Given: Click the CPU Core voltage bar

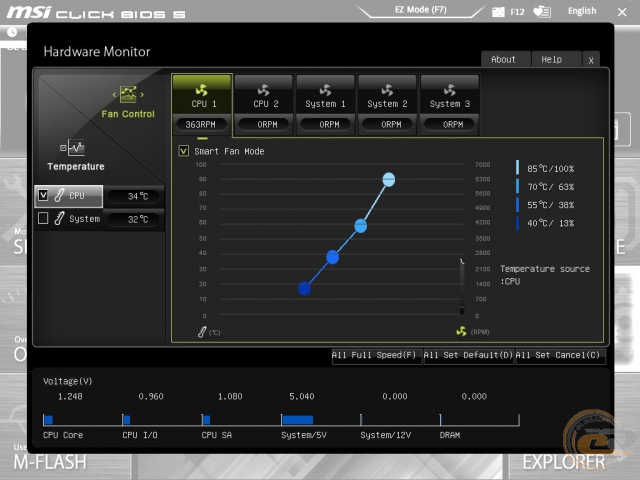Looking at the screenshot, I should pos(49,420).
